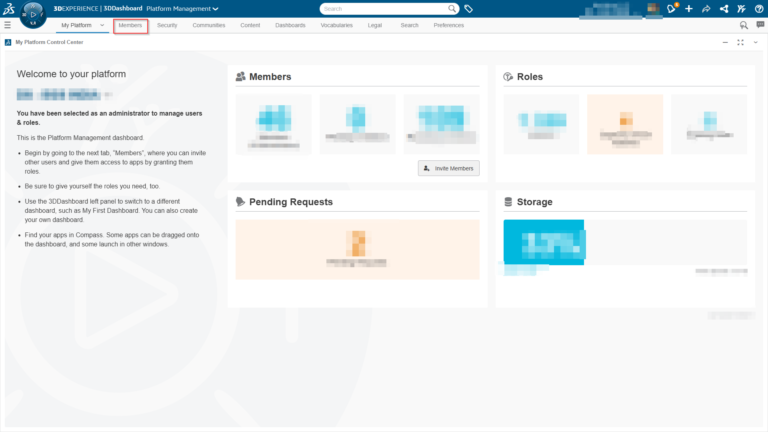Click the Invite Members button

click(449, 168)
